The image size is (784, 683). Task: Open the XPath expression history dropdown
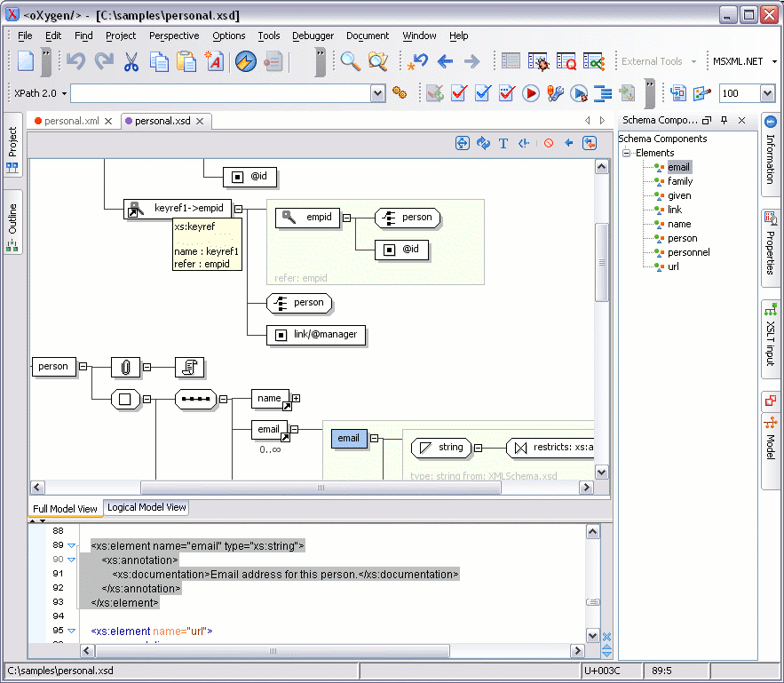376,93
